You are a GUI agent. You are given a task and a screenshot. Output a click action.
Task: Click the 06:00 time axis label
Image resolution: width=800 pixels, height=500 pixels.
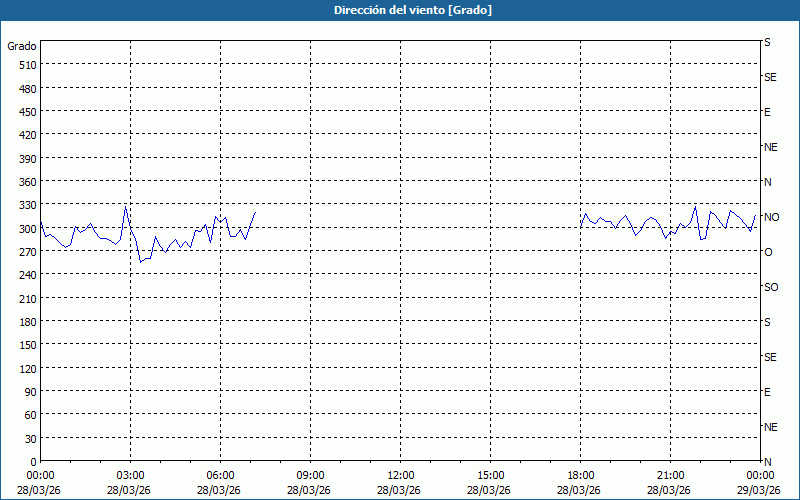(220, 476)
